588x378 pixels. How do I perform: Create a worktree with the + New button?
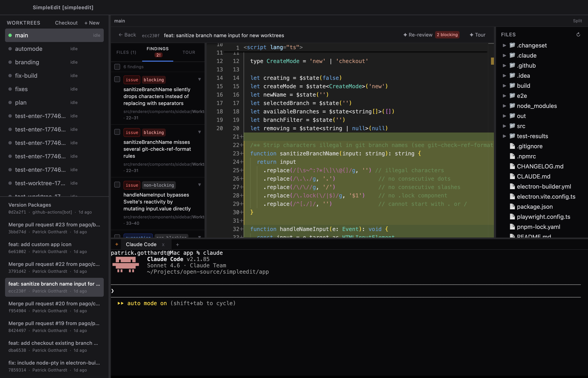click(x=92, y=23)
